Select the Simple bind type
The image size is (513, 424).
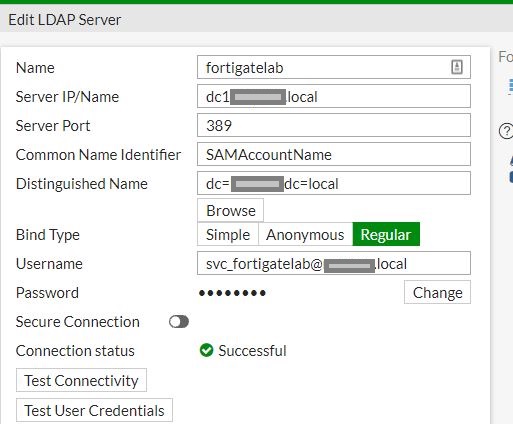tap(228, 234)
